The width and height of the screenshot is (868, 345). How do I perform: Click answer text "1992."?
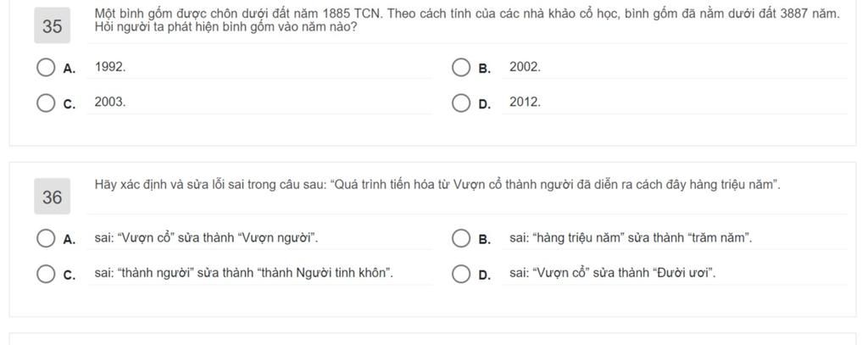110,67
